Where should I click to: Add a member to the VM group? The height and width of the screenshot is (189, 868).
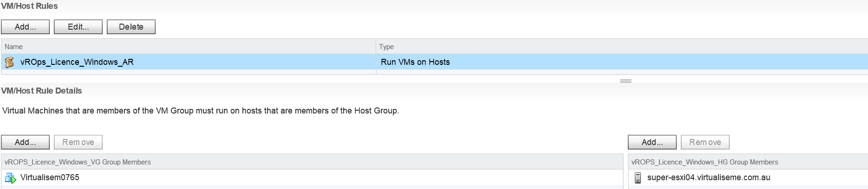click(25, 142)
